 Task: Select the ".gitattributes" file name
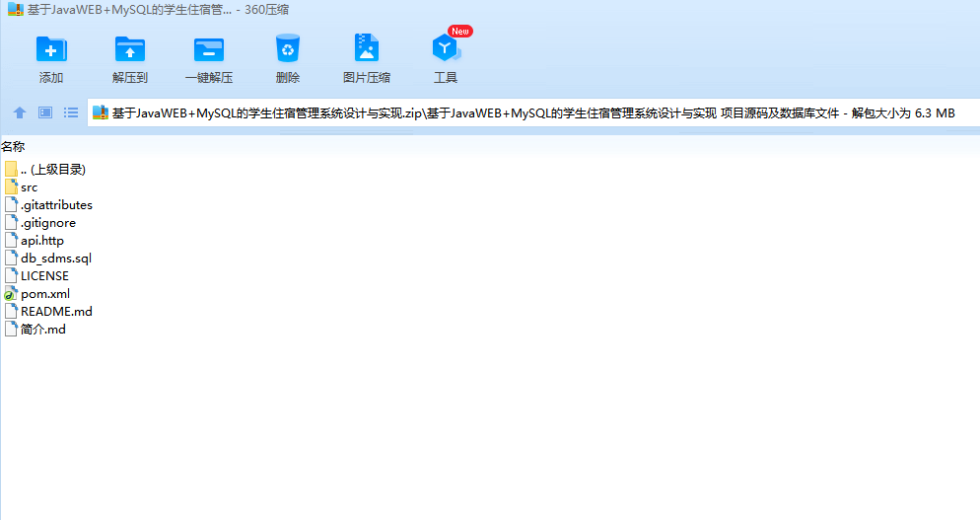tap(56, 204)
